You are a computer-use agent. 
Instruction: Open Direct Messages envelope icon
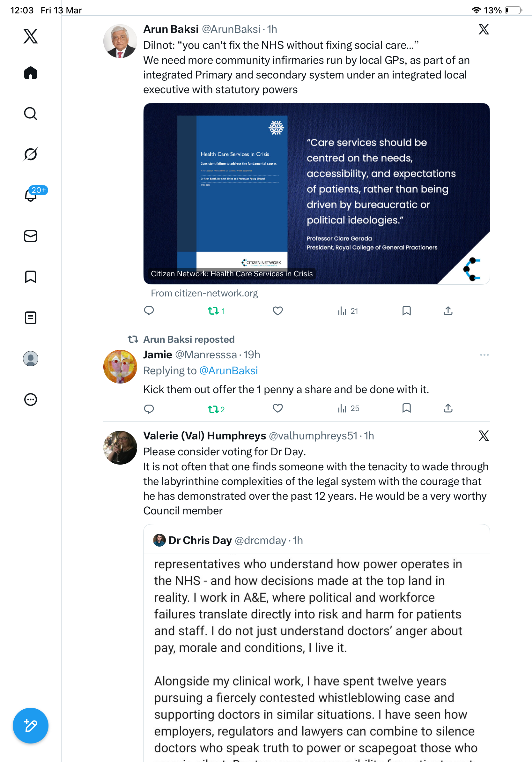tap(31, 236)
